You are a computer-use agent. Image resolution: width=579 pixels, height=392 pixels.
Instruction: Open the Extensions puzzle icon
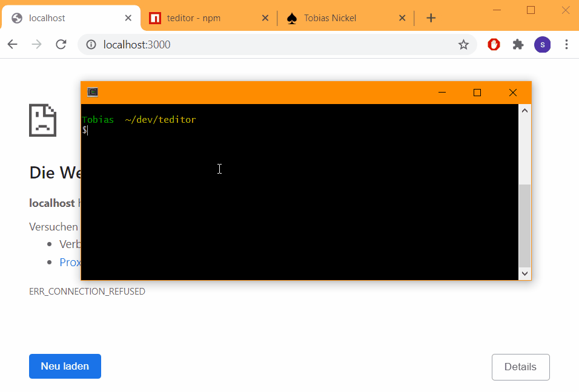518,44
